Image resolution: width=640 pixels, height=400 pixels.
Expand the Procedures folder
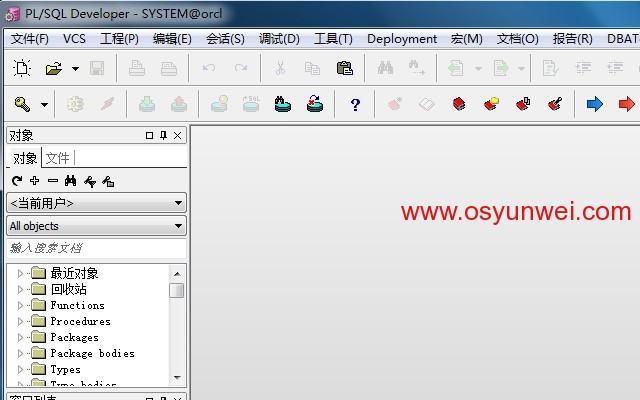pyautogui.click(x=20, y=322)
